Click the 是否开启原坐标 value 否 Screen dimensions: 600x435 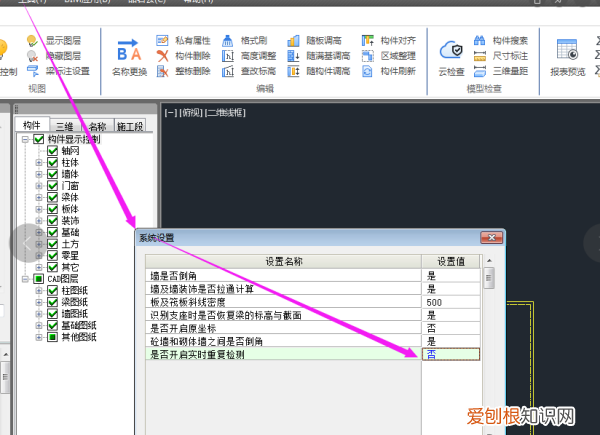point(451,328)
